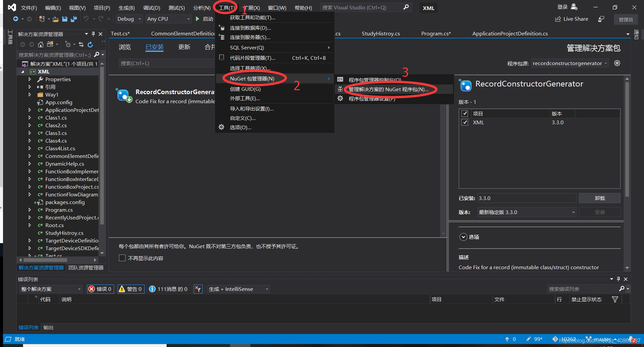Viewport: 644px width, 347px height.
Task: Open NuGet settings gear next to package source
Action: tap(617, 63)
